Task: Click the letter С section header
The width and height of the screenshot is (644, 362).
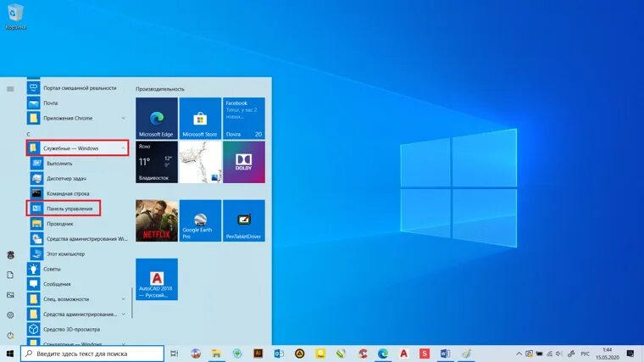Action: tap(29, 134)
